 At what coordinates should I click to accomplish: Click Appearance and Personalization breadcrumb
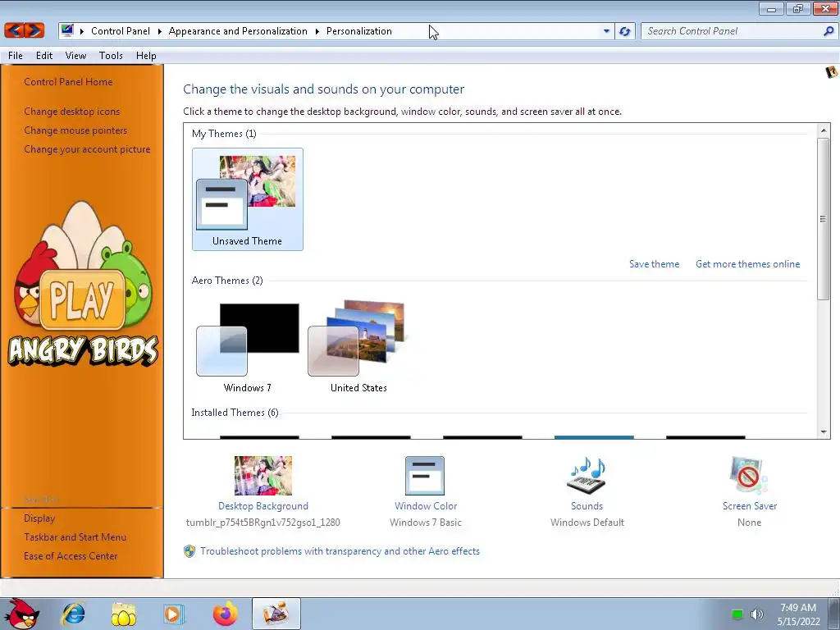(238, 31)
